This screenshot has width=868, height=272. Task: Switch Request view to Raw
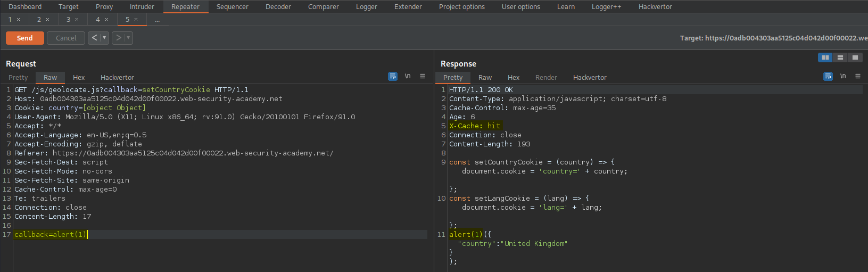[x=51, y=77]
